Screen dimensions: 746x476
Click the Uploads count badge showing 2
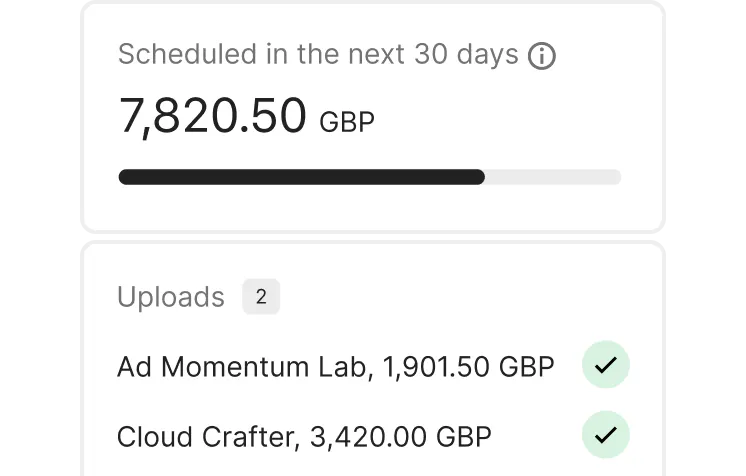261,297
